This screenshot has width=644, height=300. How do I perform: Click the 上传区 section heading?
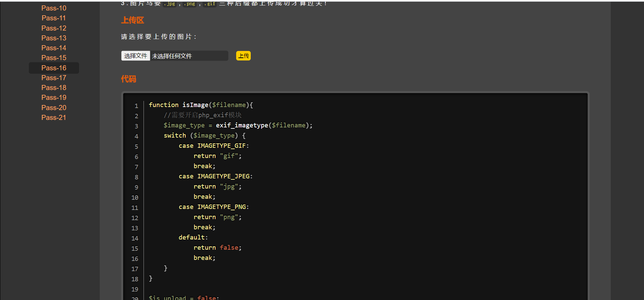132,20
